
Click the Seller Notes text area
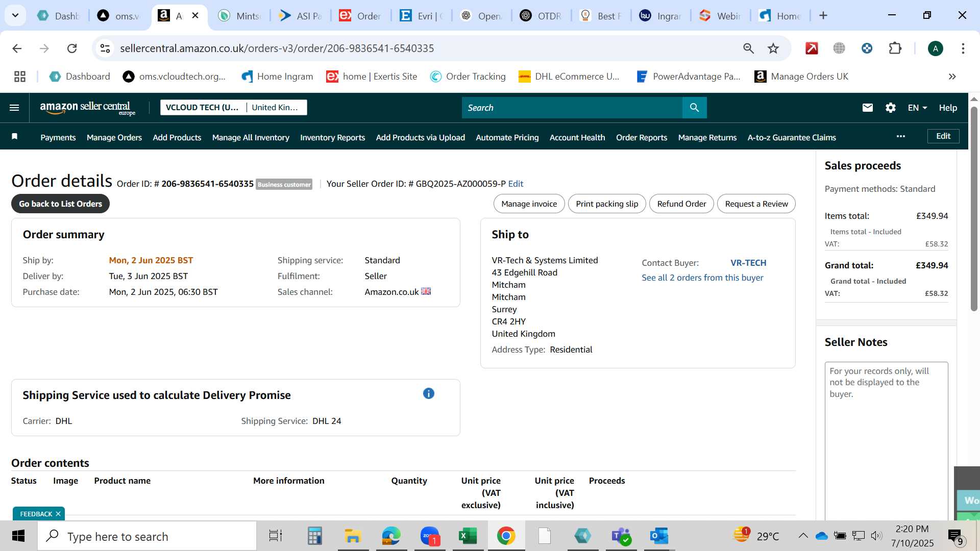(886, 441)
